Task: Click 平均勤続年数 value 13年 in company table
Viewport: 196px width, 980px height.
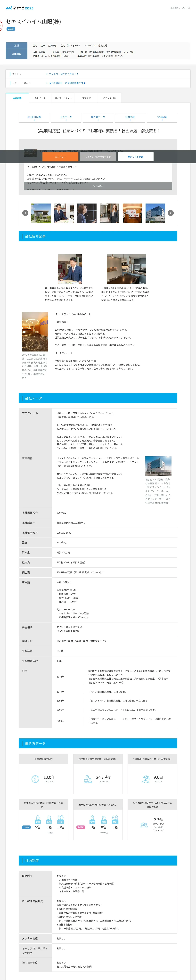Action: (59, 661)
